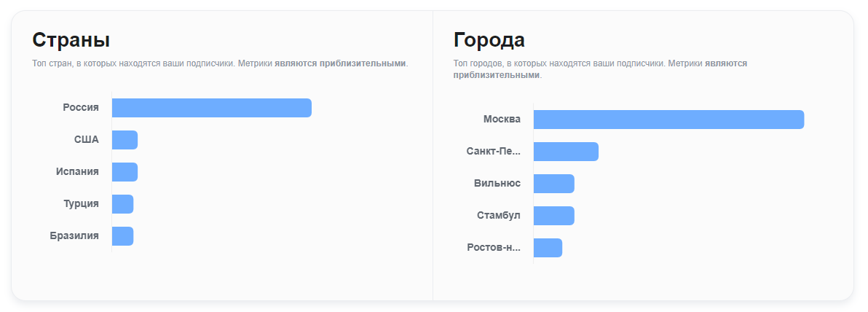Select the Бразилия country label
Viewport: 868px width, 312px height.
click(74, 236)
